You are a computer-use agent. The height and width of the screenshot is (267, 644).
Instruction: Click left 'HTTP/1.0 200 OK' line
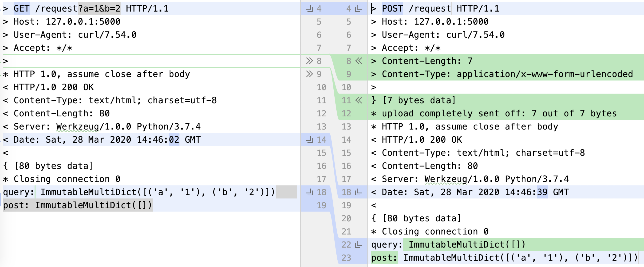click(x=48, y=87)
